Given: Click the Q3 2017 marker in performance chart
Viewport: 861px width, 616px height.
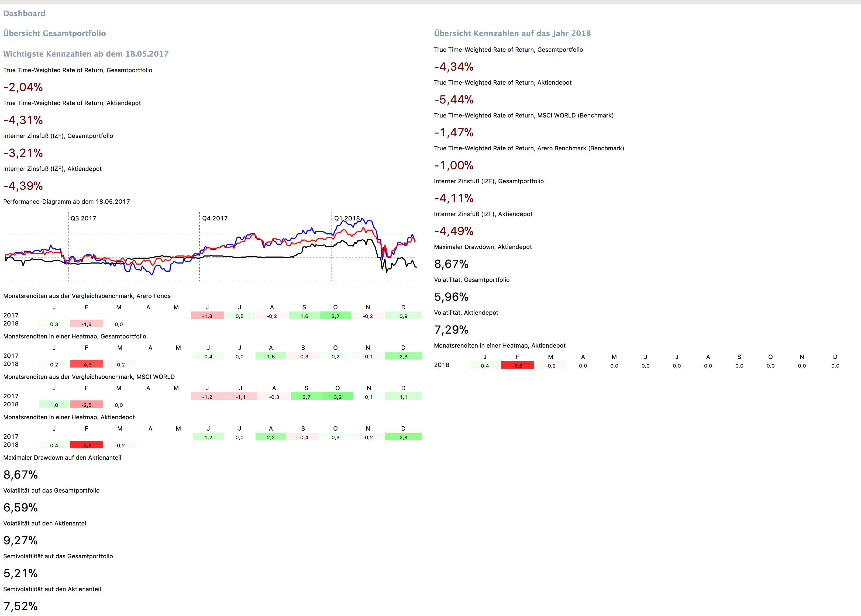Looking at the screenshot, I should (x=83, y=218).
